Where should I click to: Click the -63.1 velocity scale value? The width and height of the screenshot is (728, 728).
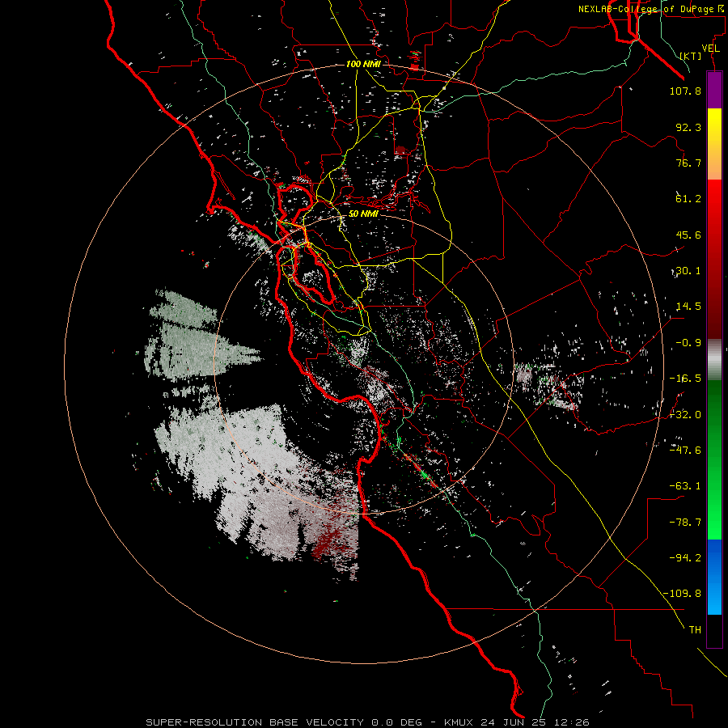click(685, 486)
